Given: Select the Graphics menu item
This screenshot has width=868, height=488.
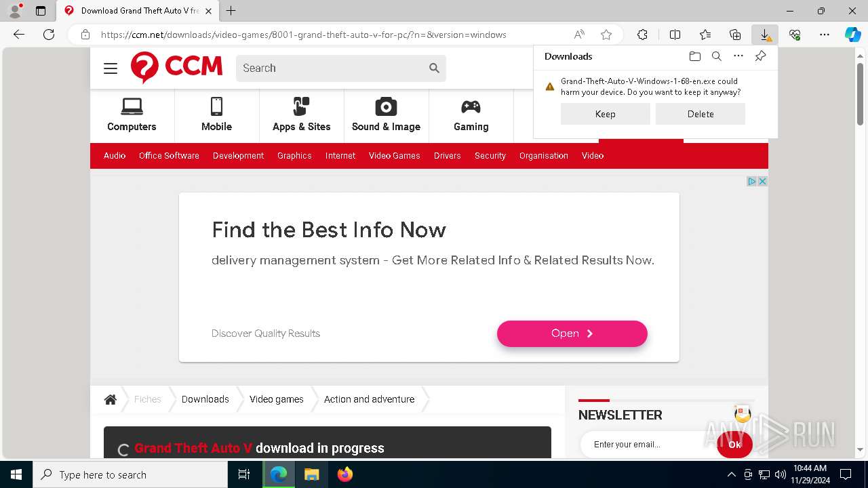Looking at the screenshot, I should click(x=294, y=155).
